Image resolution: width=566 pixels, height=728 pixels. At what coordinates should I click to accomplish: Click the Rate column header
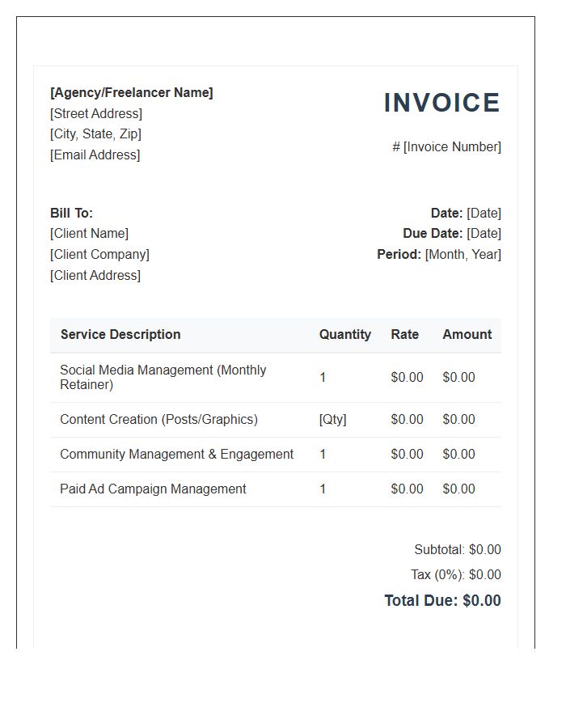click(404, 335)
